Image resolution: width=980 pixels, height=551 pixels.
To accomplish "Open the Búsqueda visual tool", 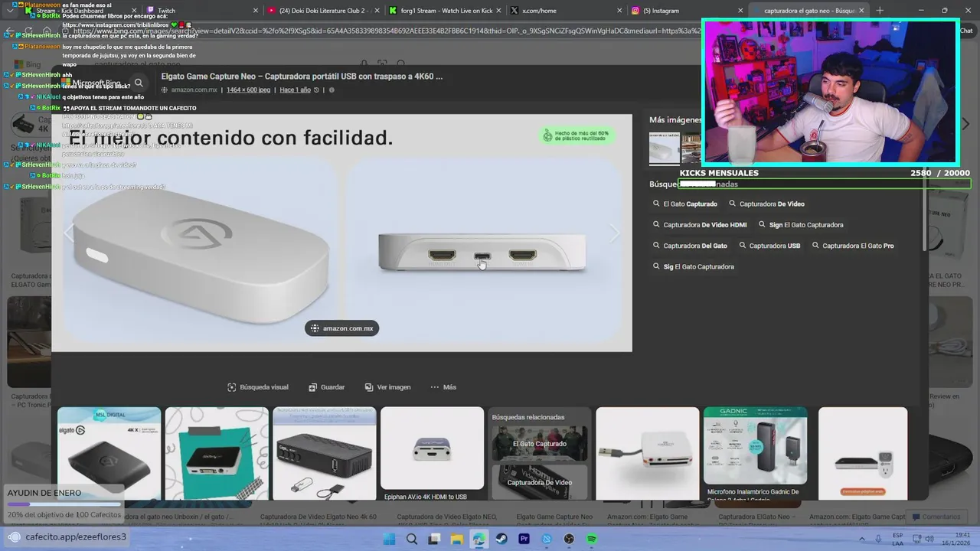I will [x=257, y=387].
